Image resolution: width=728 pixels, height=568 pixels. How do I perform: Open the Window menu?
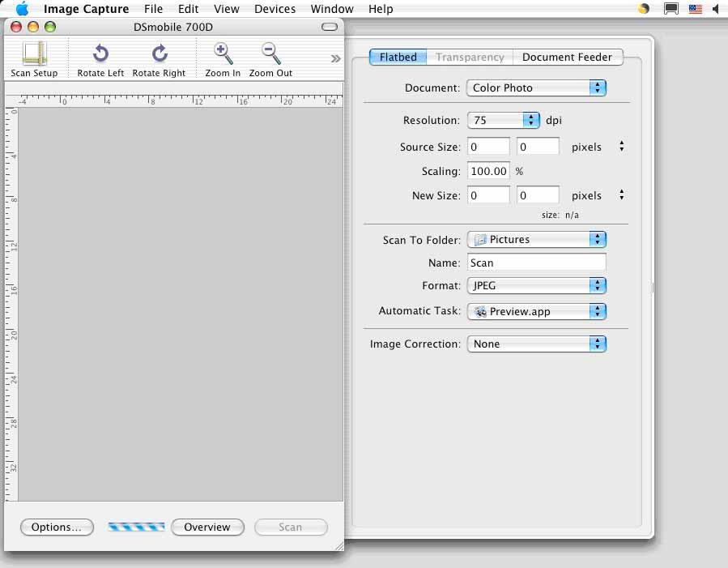[x=332, y=9]
